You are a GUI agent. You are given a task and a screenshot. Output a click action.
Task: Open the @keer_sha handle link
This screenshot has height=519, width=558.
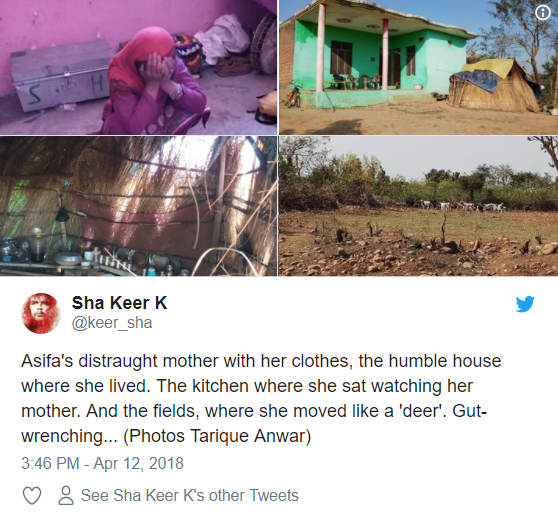pos(112,323)
